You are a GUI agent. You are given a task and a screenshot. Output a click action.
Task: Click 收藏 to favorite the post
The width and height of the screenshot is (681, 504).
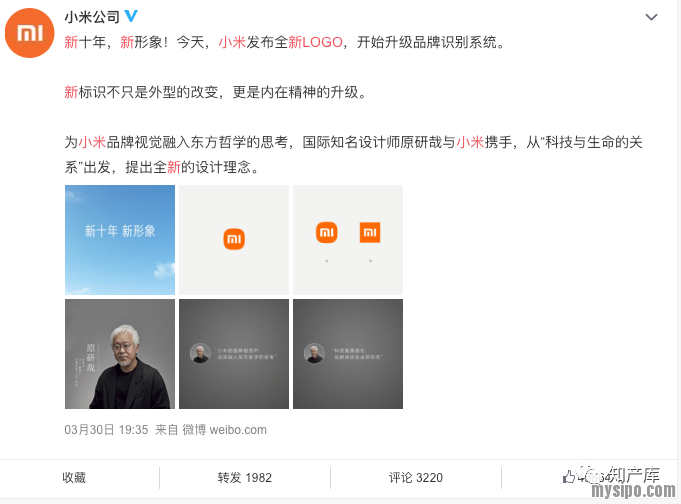pyautogui.click(x=74, y=477)
